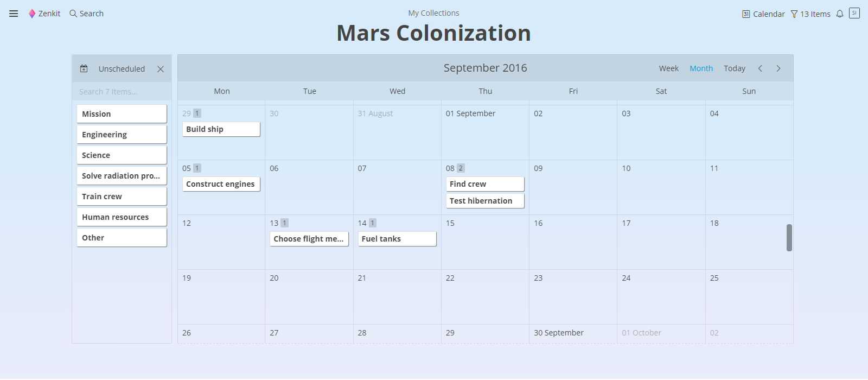Select unscheduled item Train crew
Screen dimensions: 868x380
click(x=122, y=197)
